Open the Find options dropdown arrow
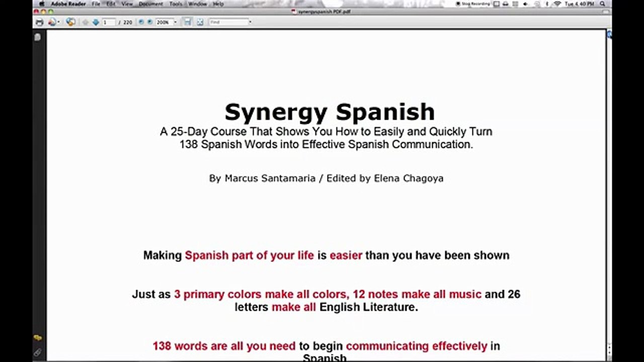The width and height of the screenshot is (644, 362). [250, 22]
